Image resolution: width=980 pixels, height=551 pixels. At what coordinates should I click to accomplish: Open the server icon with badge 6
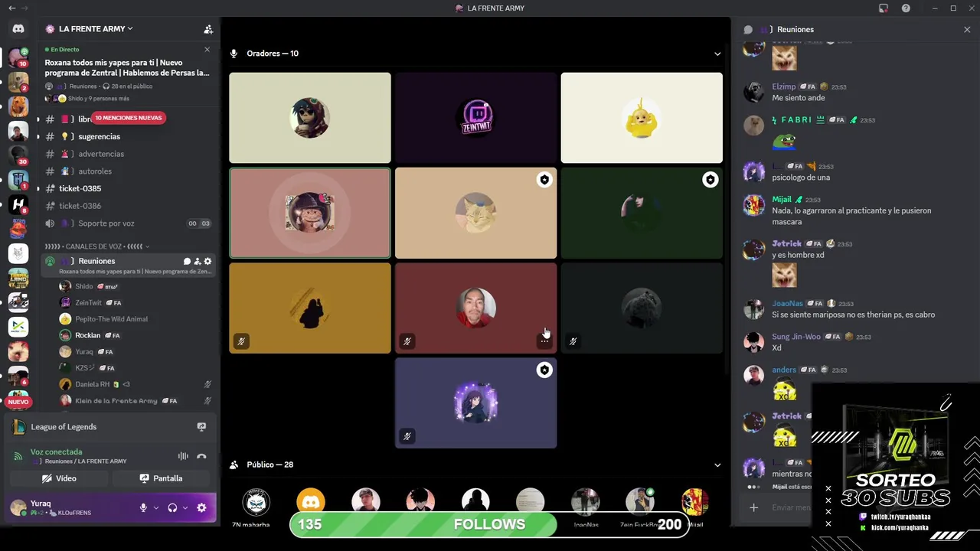[18, 375]
